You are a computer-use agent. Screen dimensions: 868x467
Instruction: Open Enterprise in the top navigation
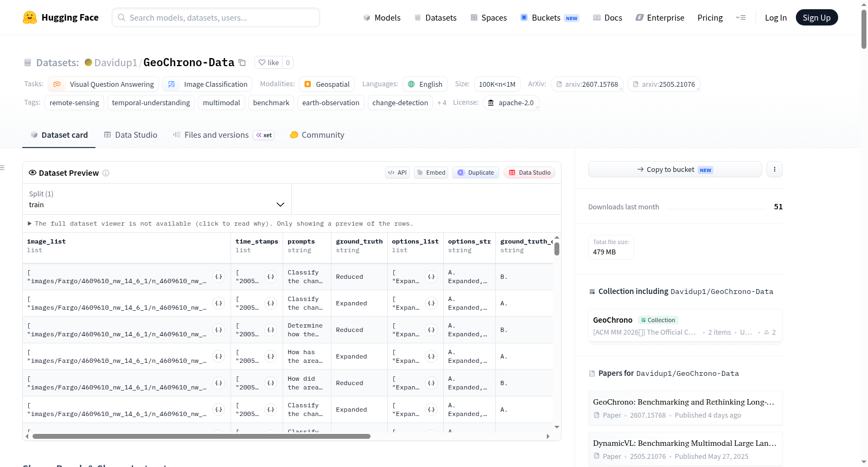[660, 17]
